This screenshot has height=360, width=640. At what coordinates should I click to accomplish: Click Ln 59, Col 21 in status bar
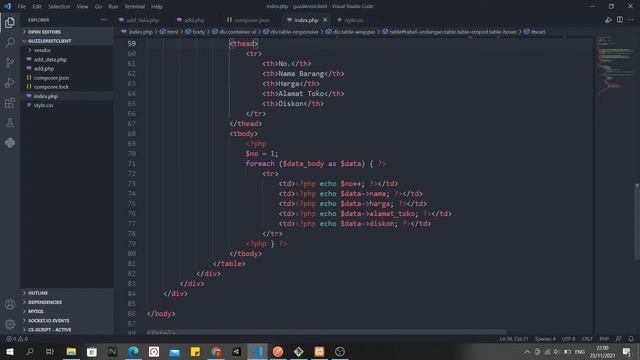(513, 339)
